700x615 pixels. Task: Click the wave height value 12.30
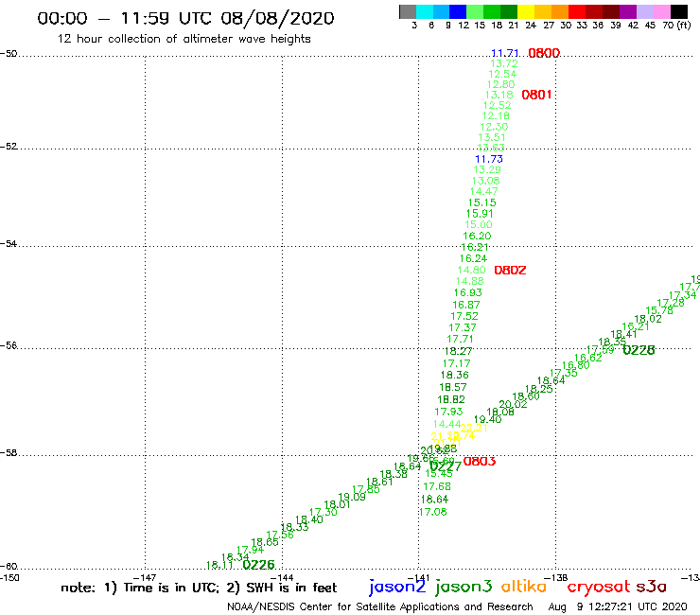pos(494,127)
